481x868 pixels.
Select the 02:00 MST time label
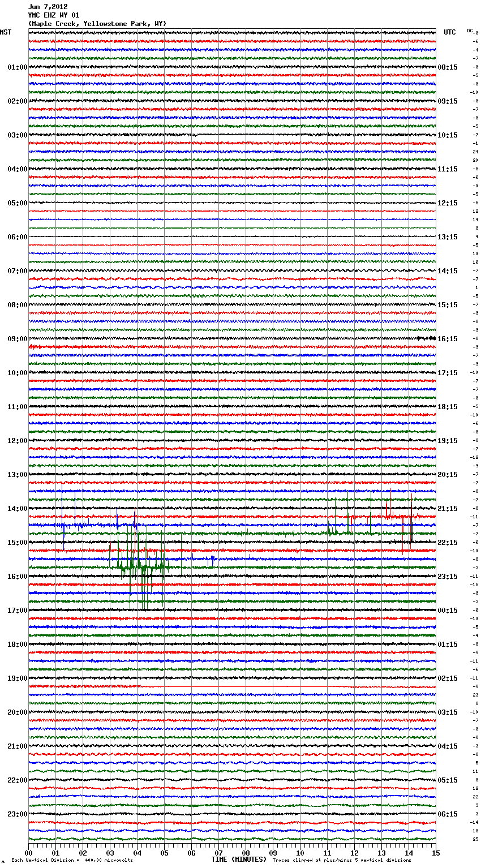[18, 101]
